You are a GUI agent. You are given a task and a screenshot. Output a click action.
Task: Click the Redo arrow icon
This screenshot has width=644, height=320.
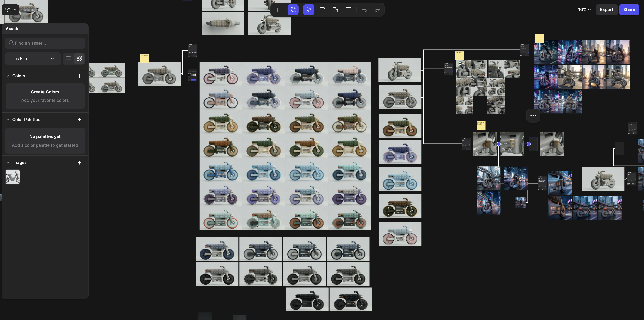point(377,10)
